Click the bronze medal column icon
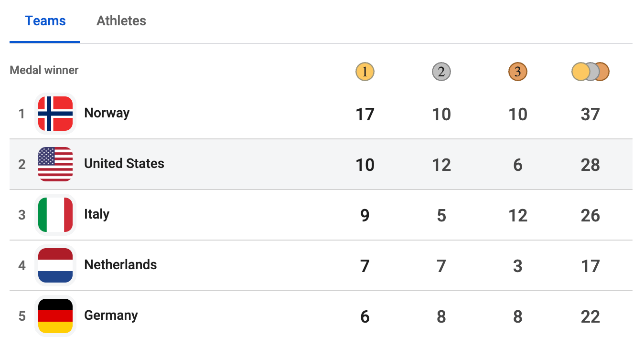 [x=518, y=72]
